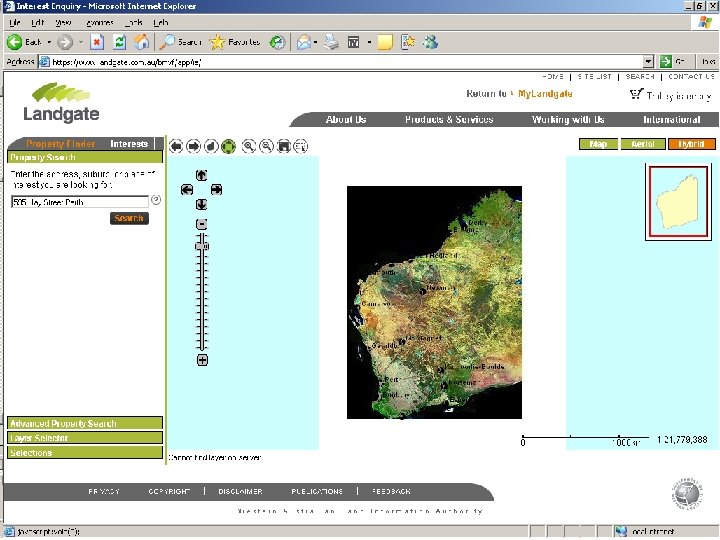The image size is (720, 540).
Task: Click the map pan up arrow
Action: click(x=201, y=175)
